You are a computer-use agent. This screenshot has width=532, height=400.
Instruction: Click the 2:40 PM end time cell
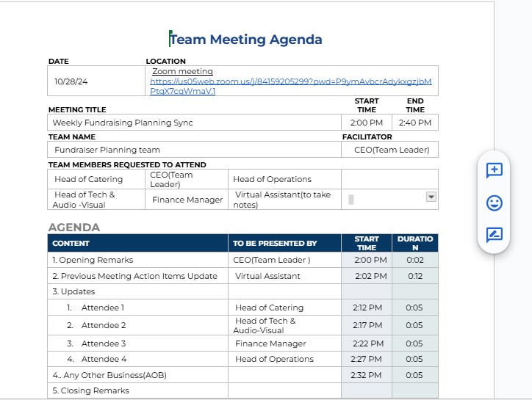click(414, 123)
